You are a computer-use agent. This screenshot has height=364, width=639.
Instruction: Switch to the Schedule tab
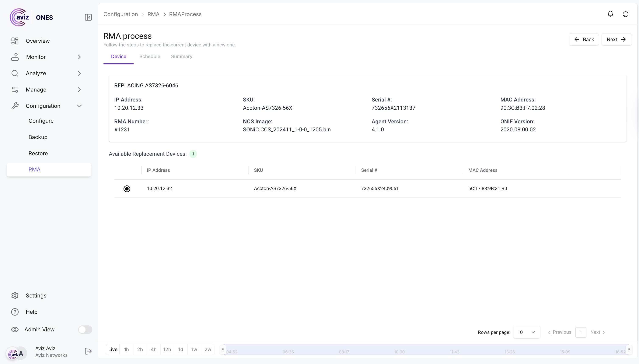coord(150,57)
